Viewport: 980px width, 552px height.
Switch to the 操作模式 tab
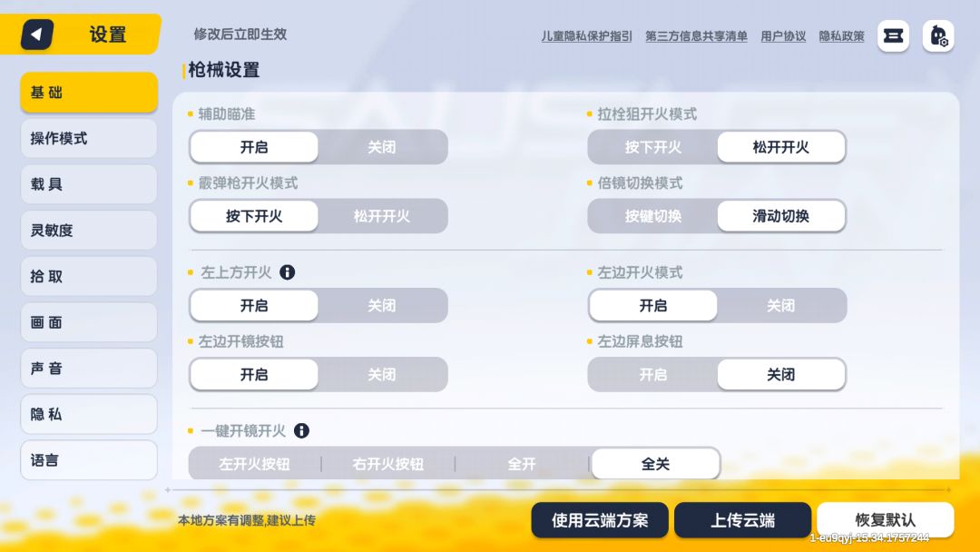pos(89,138)
